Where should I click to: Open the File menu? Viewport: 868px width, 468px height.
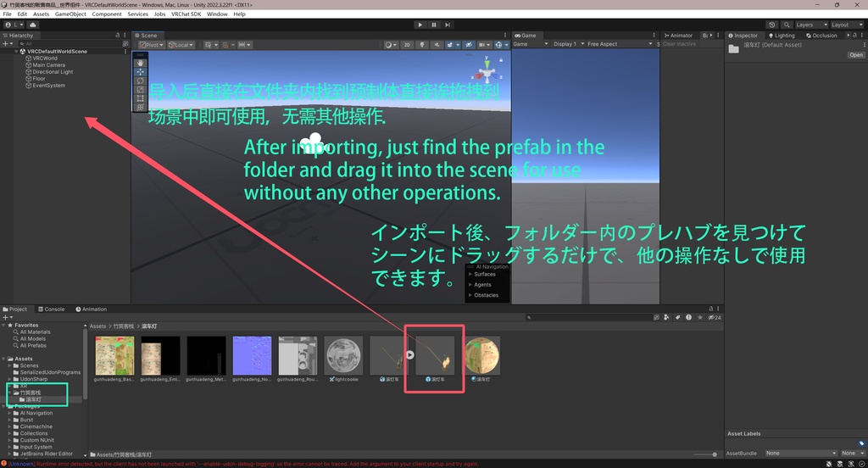pos(7,14)
